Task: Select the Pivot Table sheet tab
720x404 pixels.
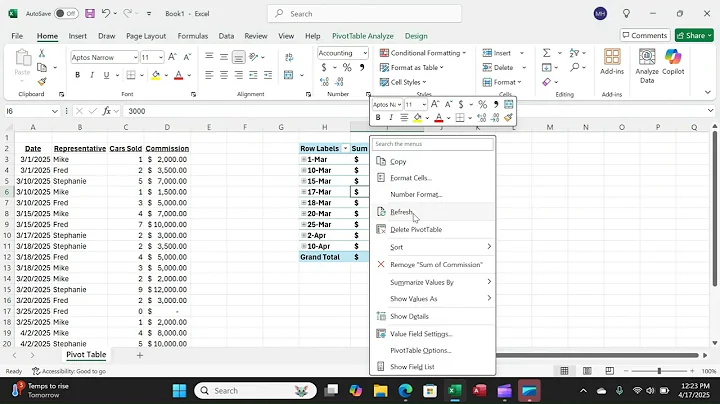Action: coord(86,354)
